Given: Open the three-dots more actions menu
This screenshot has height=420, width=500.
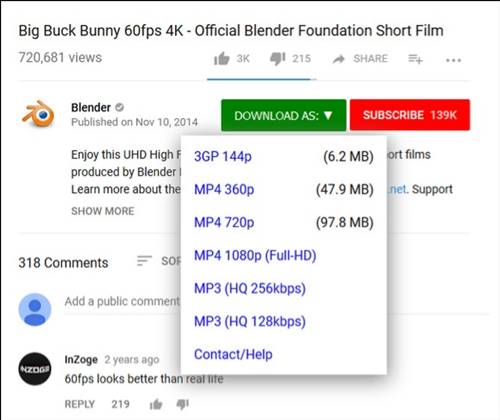Looking at the screenshot, I should tap(454, 60).
